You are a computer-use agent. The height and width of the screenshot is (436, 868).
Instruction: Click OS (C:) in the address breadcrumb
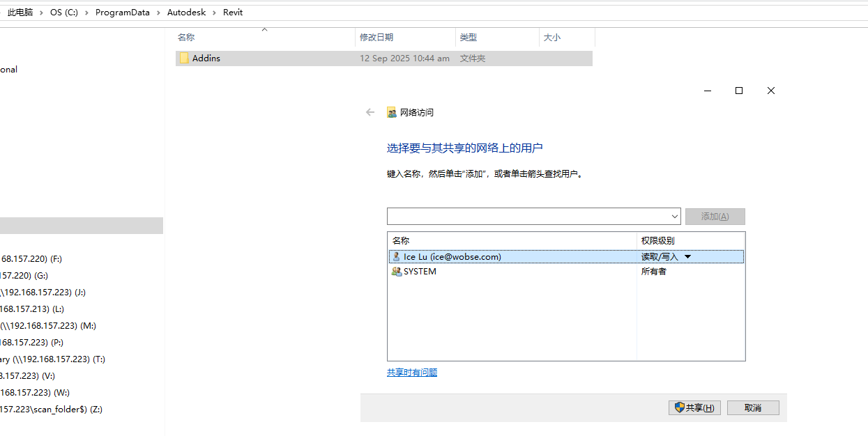[64, 13]
